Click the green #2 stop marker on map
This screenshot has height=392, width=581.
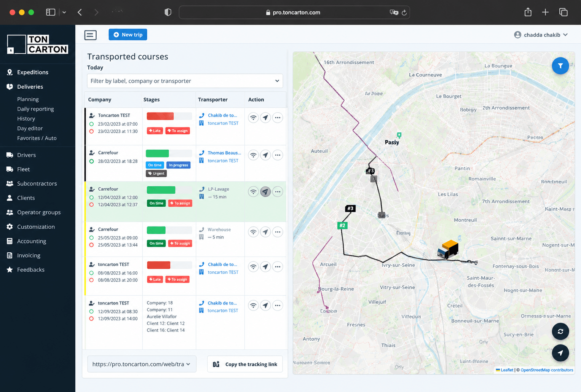342,225
